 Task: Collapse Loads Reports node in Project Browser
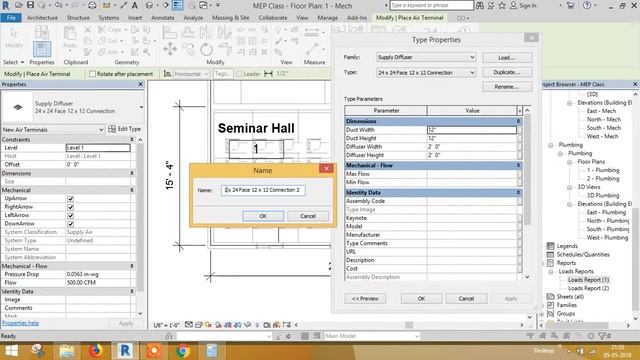pos(551,271)
